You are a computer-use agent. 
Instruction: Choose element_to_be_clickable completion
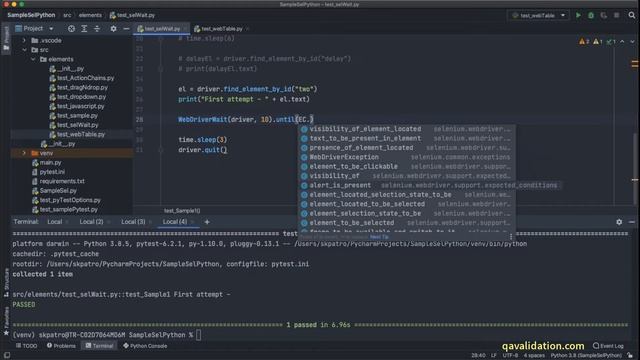coord(407,167)
